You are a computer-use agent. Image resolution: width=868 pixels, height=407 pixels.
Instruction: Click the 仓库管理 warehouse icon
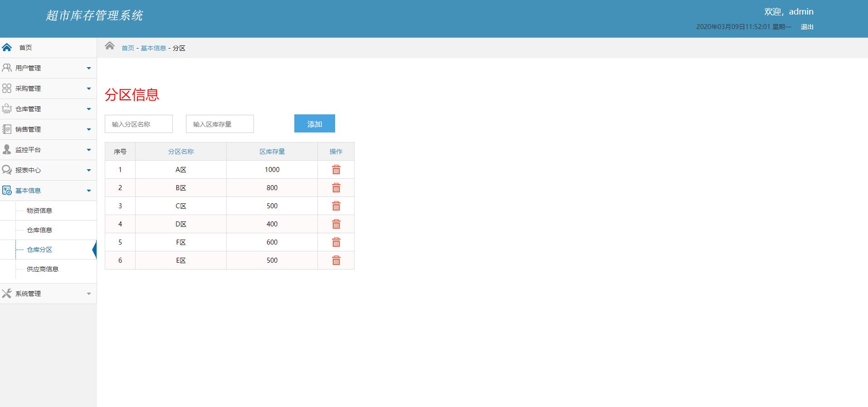click(x=7, y=109)
